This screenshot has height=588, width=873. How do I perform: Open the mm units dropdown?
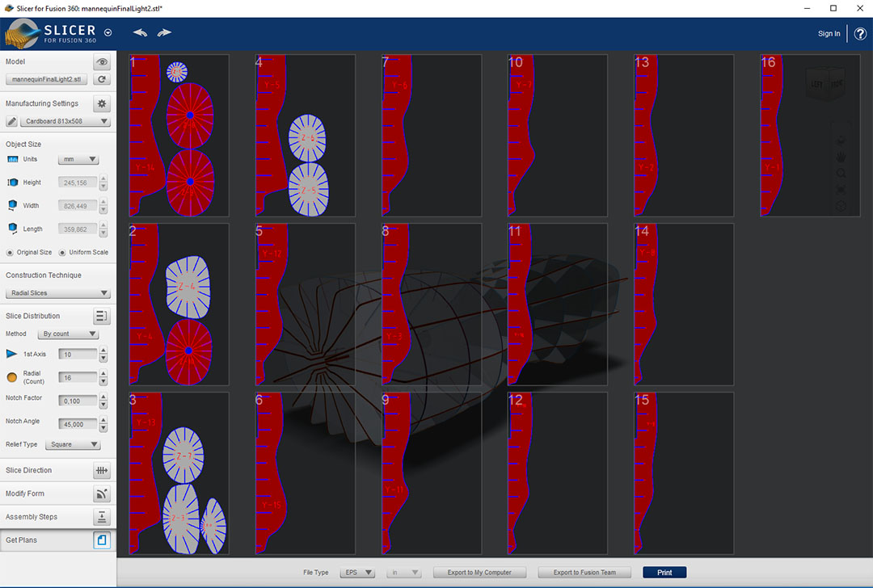[78, 159]
